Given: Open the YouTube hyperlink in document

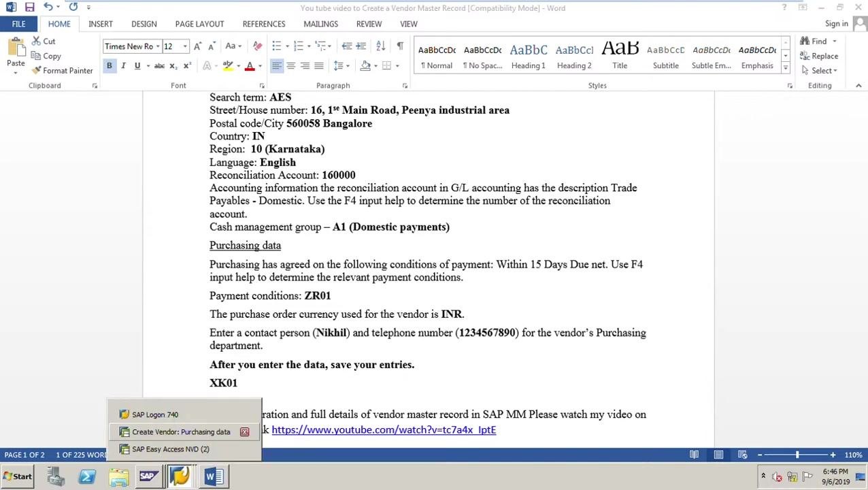Looking at the screenshot, I should [x=384, y=430].
